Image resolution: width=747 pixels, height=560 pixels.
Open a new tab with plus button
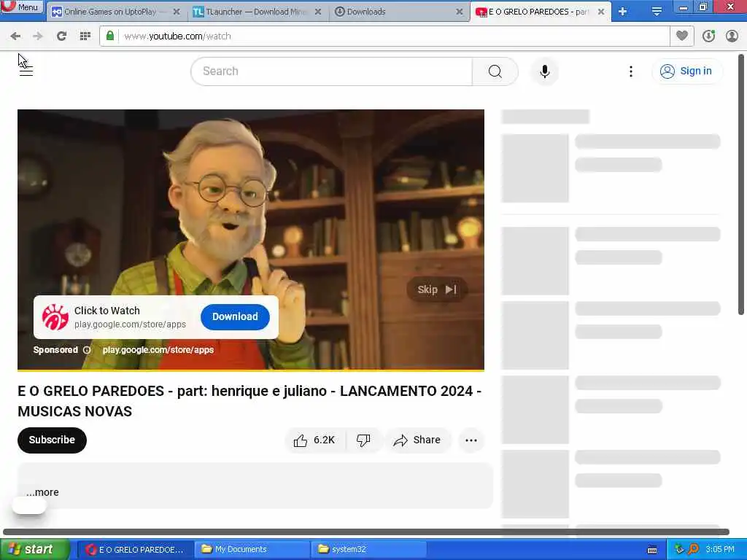pos(623,12)
